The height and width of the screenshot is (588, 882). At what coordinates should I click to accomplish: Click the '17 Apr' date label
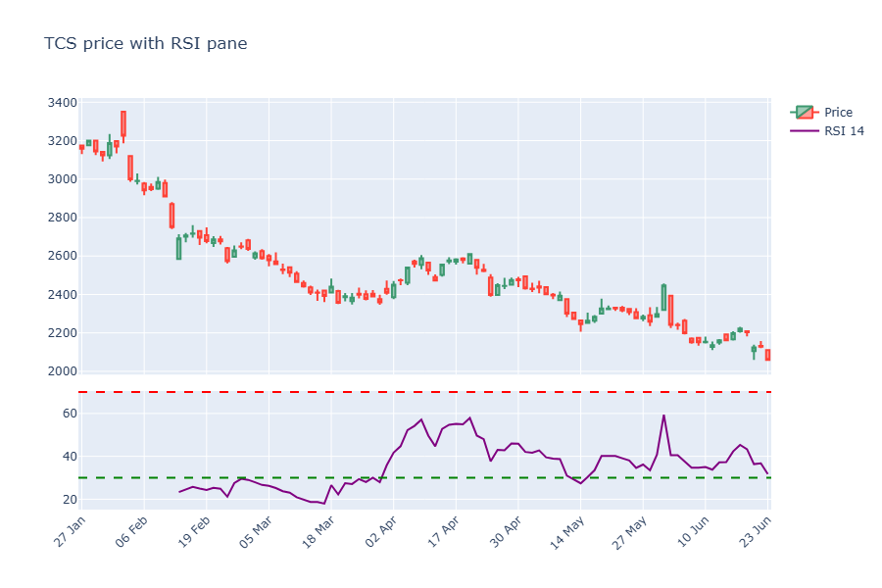[443, 532]
